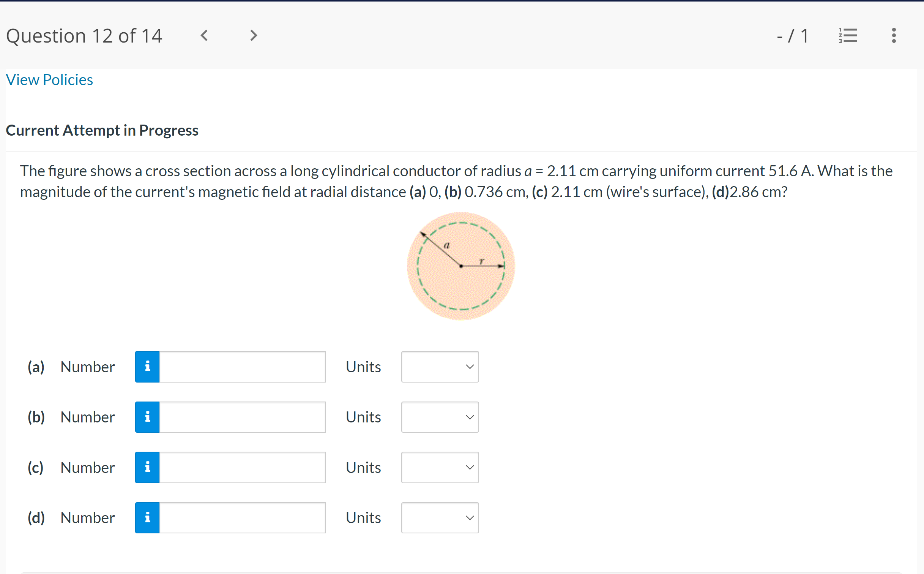
Task: Open the Units dropdown for part (b)
Action: click(440, 417)
